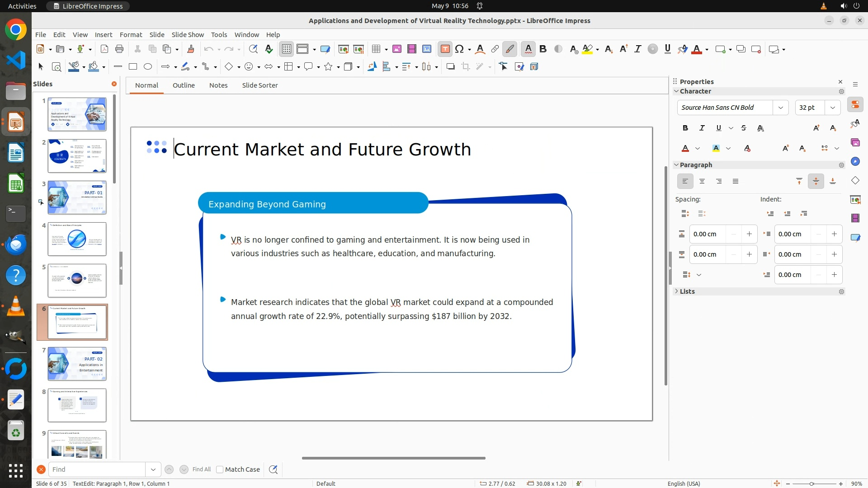Image resolution: width=868 pixels, height=488 pixels.
Task: Toggle the Match Case checkbox
Action: coord(220,469)
